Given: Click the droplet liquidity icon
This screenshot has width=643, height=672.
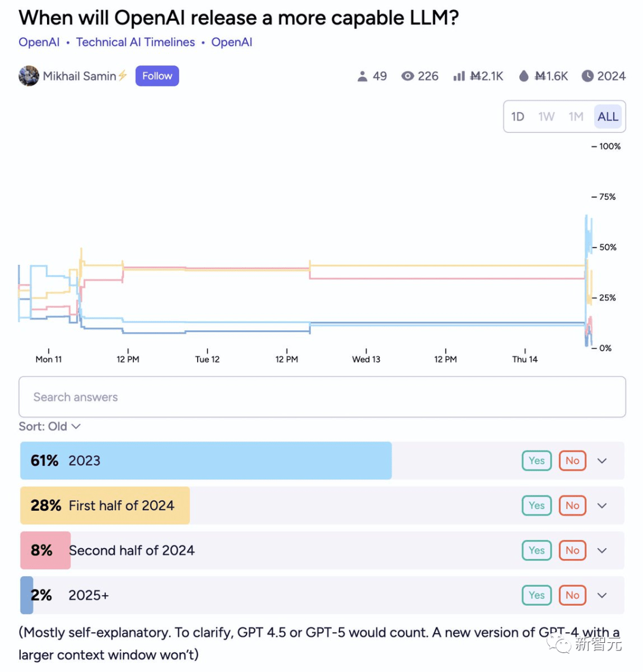Looking at the screenshot, I should coord(523,76).
